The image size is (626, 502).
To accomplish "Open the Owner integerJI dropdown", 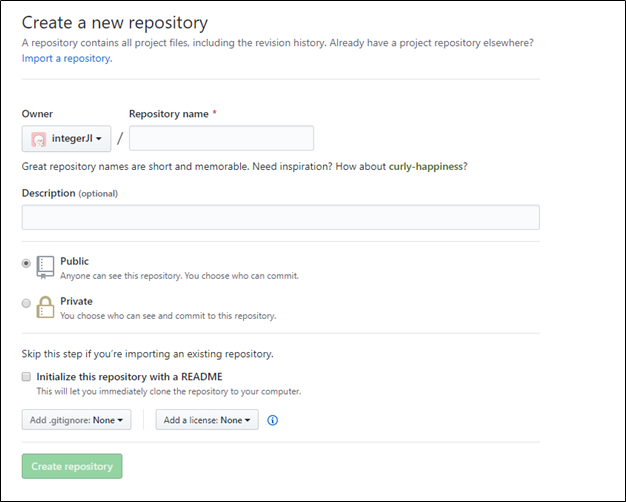I will pyautogui.click(x=66, y=139).
